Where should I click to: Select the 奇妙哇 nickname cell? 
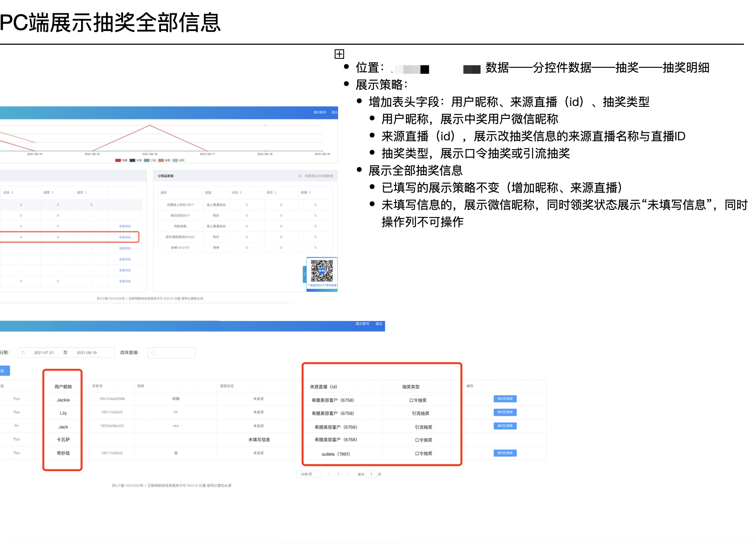pyautogui.click(x=63, y=453)
